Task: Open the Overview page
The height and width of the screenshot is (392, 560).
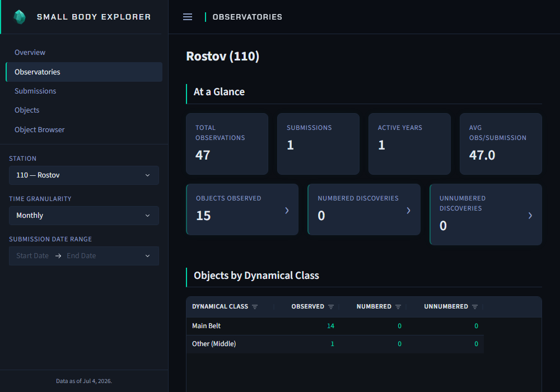Action: [30, 53]
